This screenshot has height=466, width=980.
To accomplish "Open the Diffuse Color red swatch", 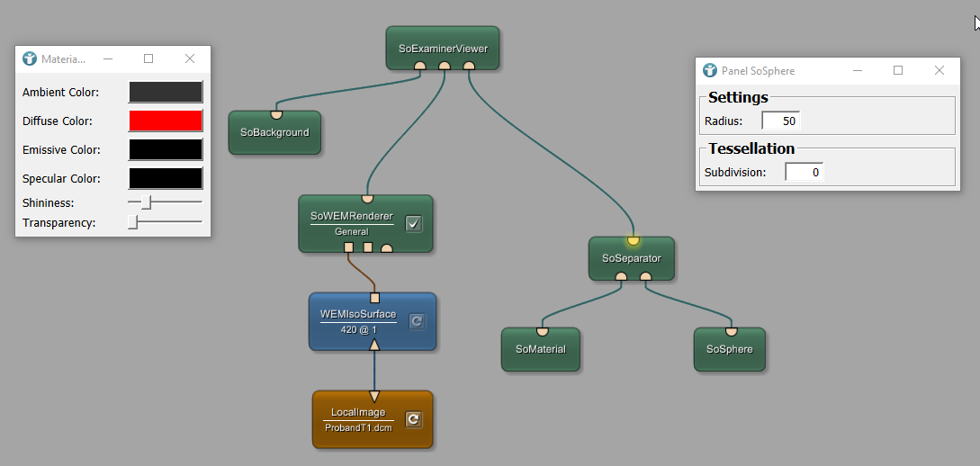I will coord(166,121).
